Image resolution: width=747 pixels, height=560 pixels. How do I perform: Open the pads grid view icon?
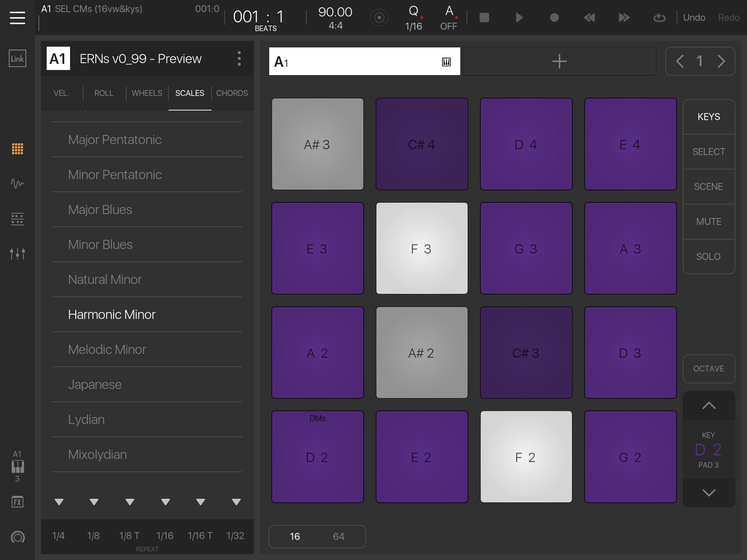pos(18,149)
